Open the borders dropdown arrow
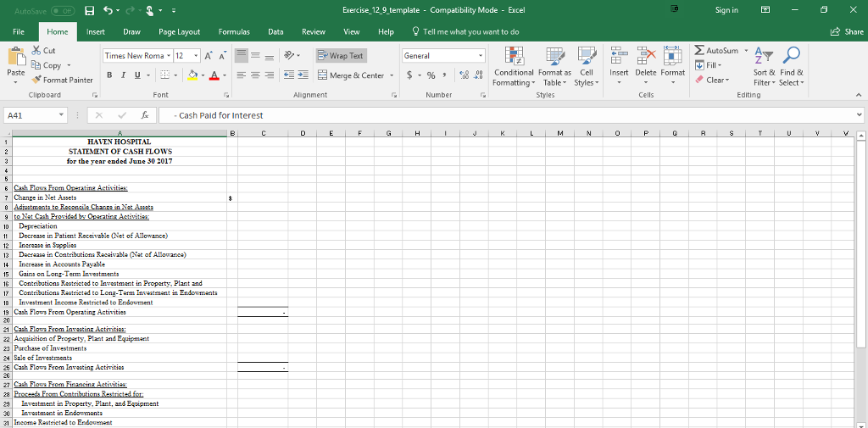Screen dimensions: 868x428 [175, 75]
